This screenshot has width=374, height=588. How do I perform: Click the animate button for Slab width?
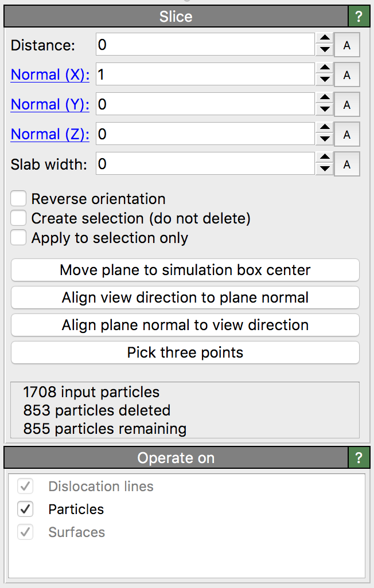coord(346,164)
